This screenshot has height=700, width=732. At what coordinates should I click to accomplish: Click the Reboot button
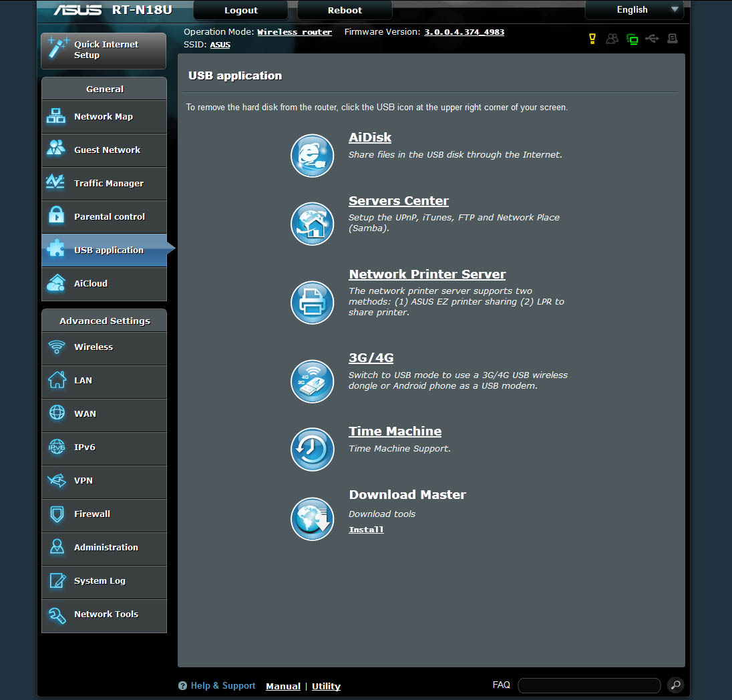coord(345,10)
